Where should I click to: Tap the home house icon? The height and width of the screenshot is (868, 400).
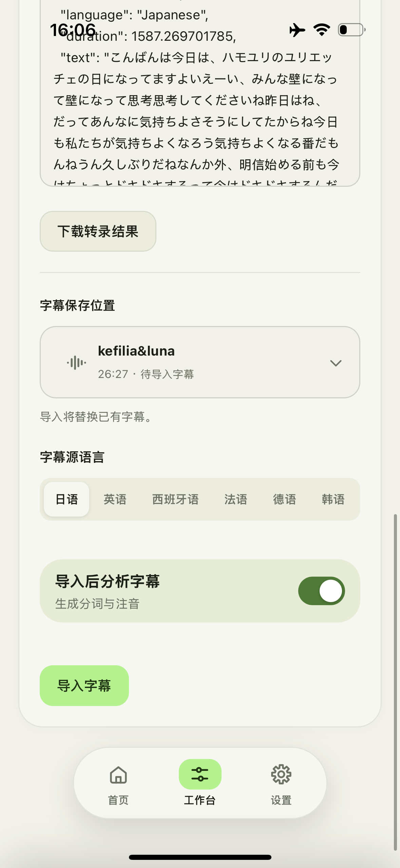pyautogui.click(x=118, y=775)
